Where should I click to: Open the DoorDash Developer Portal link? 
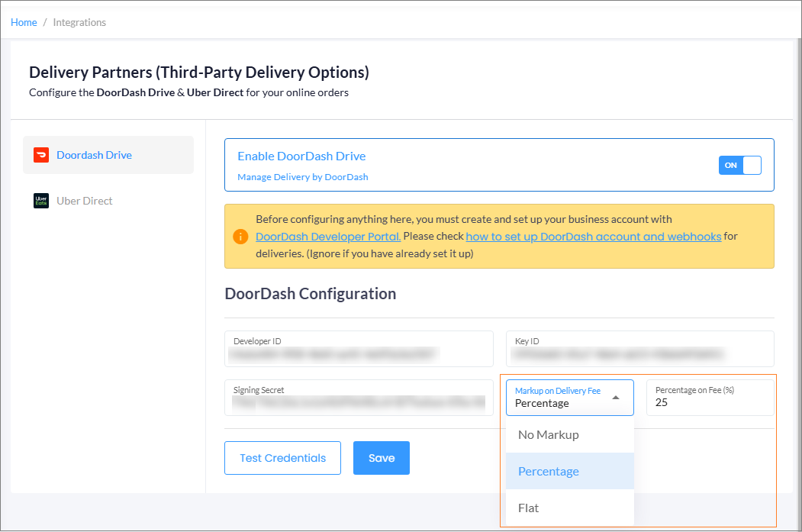pos(328,237)
